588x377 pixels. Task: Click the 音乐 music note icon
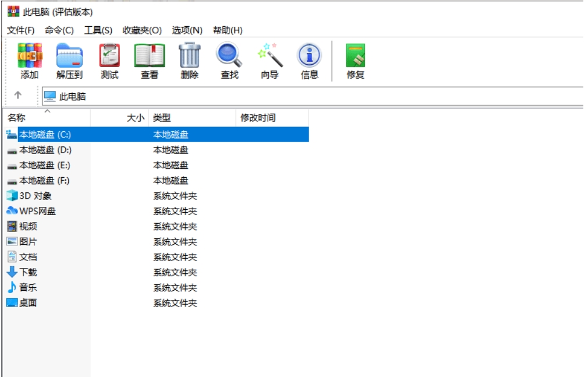(x=12, y=287)
